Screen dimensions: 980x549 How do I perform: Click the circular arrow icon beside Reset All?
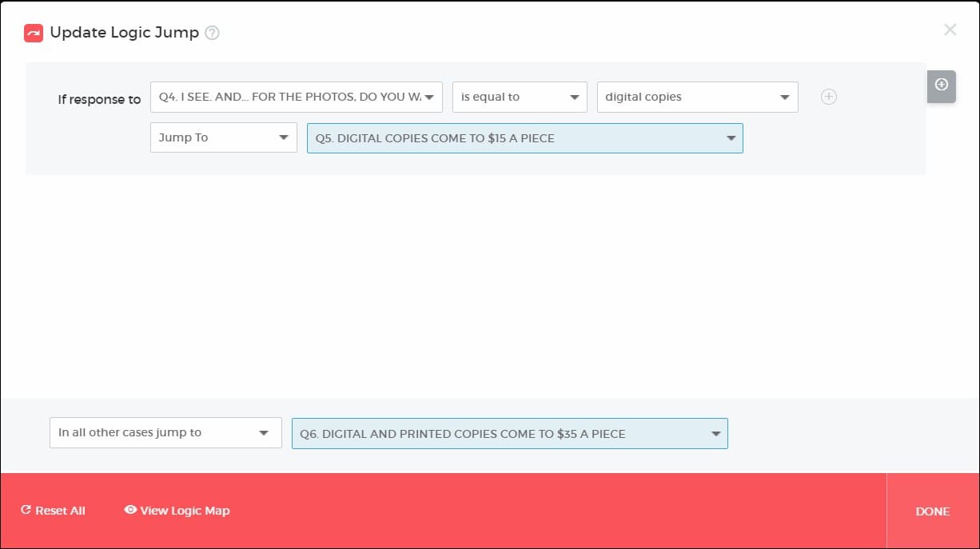click(26, 511)
